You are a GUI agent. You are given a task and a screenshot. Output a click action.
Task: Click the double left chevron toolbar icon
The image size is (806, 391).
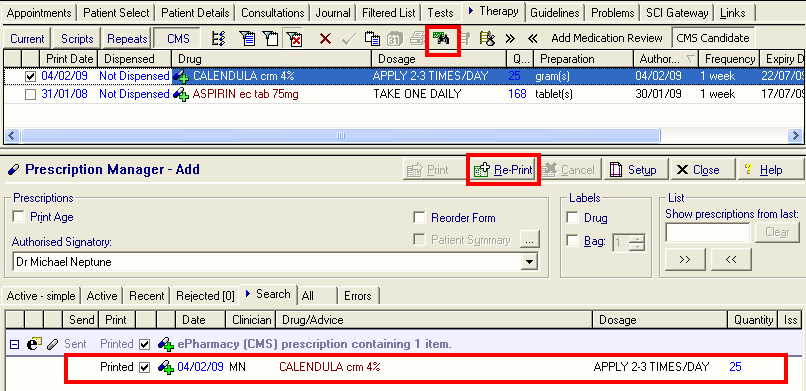(x=533, y=39)
